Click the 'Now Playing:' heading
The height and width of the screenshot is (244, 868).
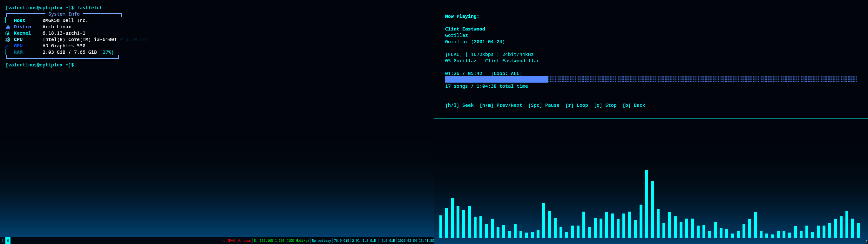[x=462, y=17]
